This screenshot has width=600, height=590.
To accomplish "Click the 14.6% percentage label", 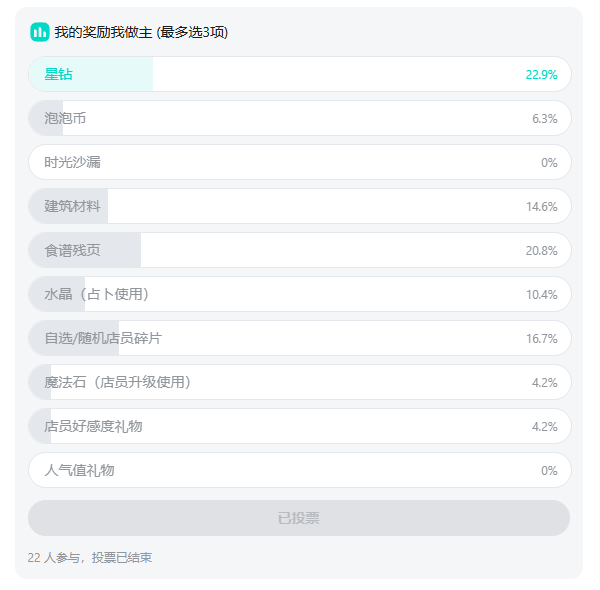I will click(541, 207).
